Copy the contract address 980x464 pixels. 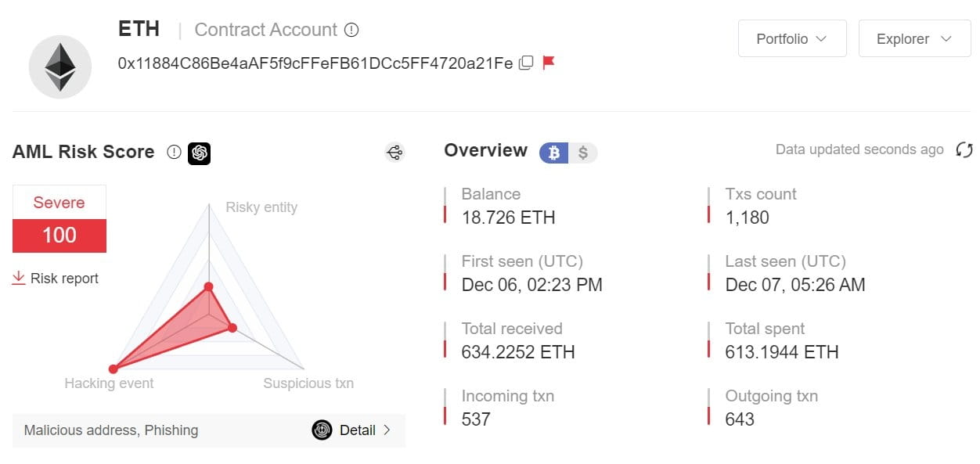526,63
